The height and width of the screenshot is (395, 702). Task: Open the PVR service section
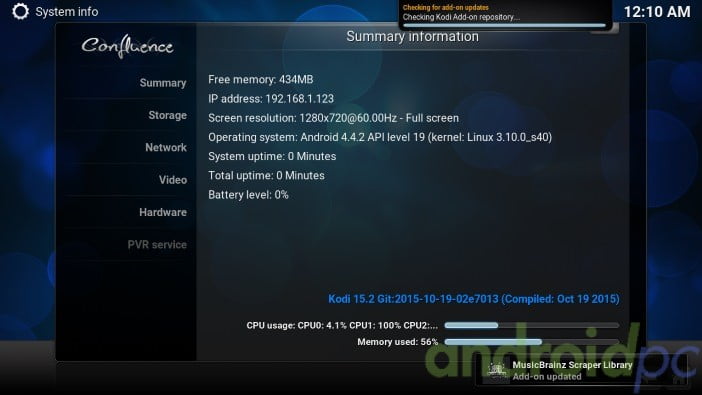click(x=157, y=245)
